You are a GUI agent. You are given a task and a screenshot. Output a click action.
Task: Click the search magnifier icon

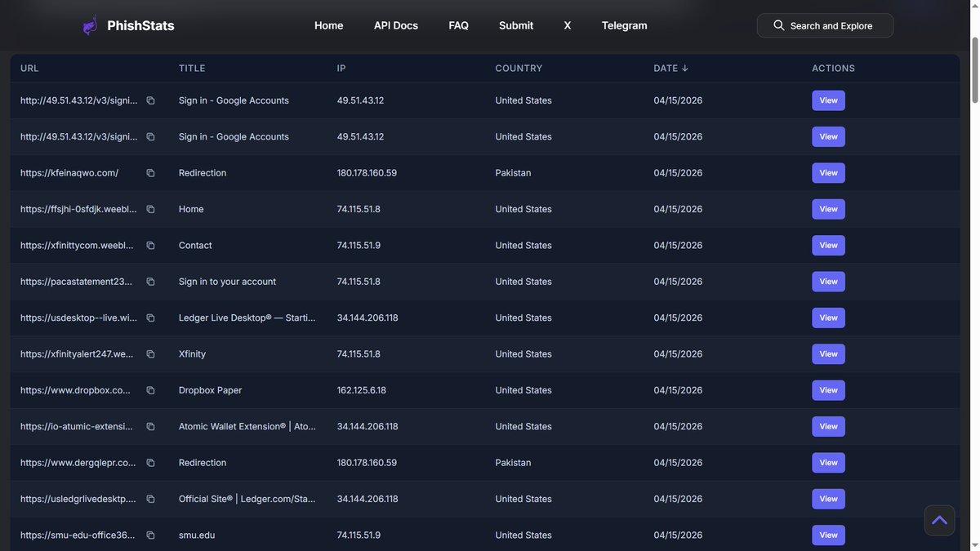(779, 25)
